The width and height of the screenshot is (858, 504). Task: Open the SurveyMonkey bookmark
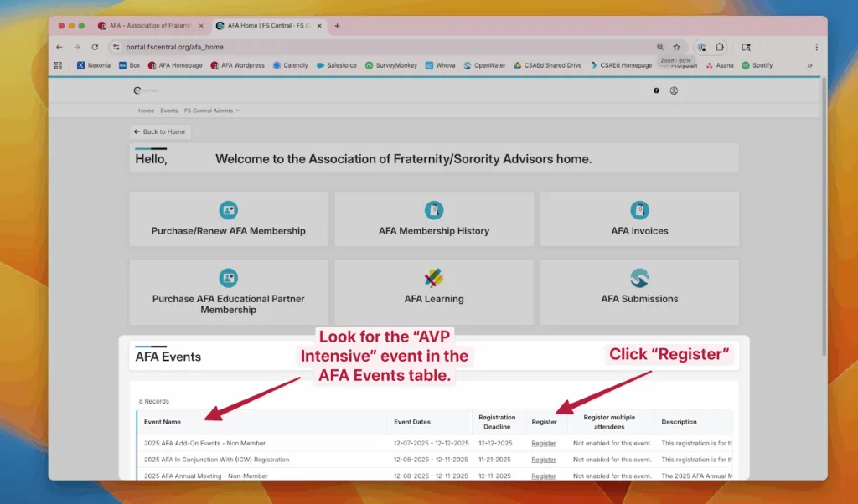[x=391, y=65]
